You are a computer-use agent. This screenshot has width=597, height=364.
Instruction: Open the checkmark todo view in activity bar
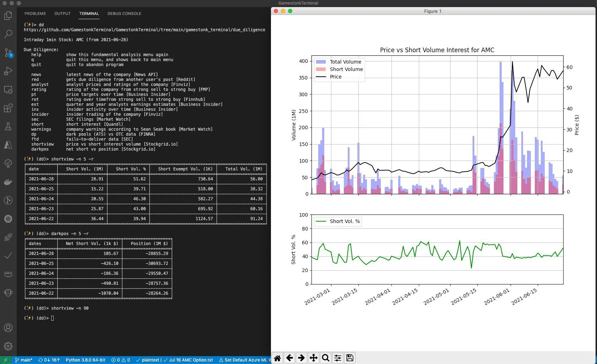(x=8, y=255)
